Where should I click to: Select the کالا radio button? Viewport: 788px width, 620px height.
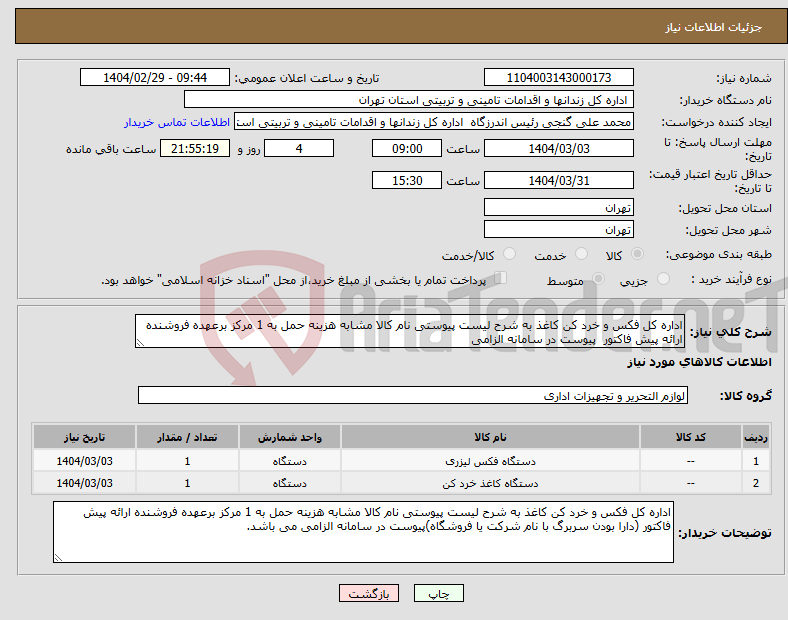click(x=637, y=254)
